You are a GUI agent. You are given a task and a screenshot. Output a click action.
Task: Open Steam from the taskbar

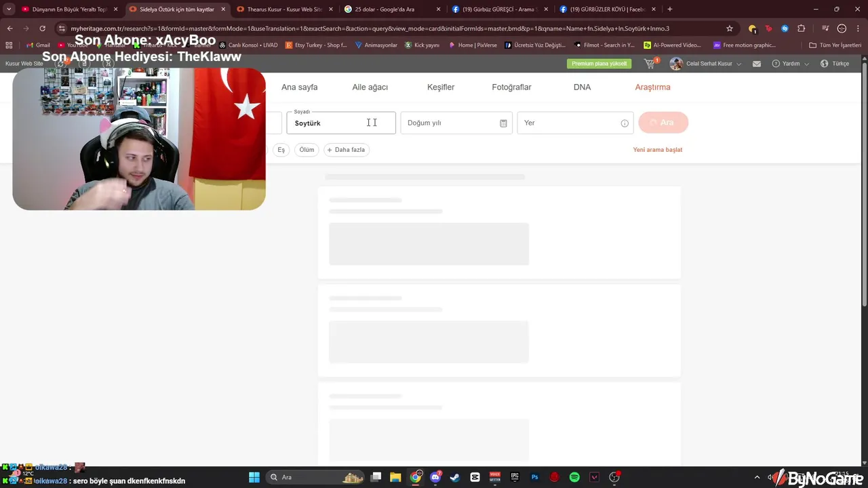(454, 477)
